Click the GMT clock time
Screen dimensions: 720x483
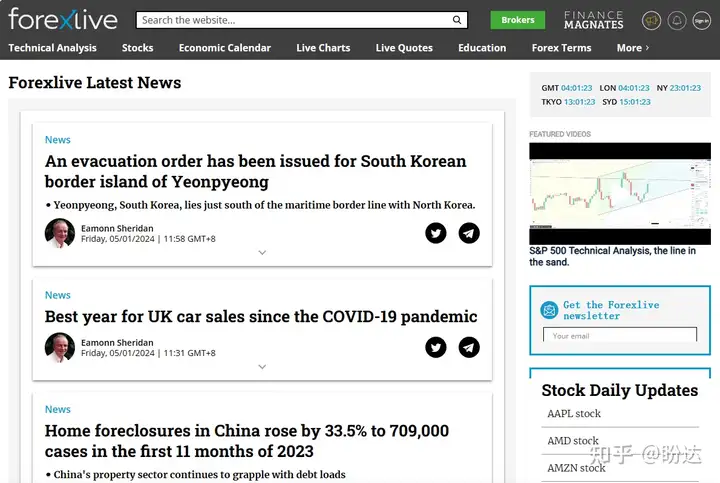click(576, 88)
